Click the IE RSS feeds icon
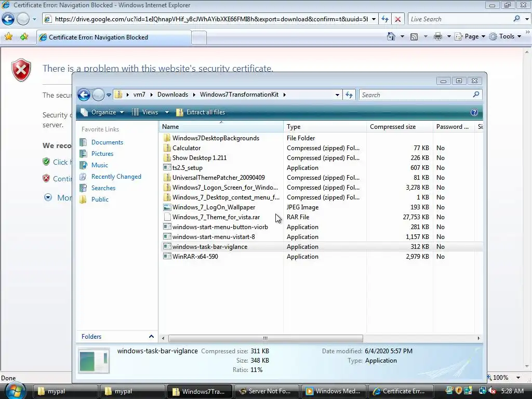Screen dimensions: 532x399 click(x=414, y=37)
